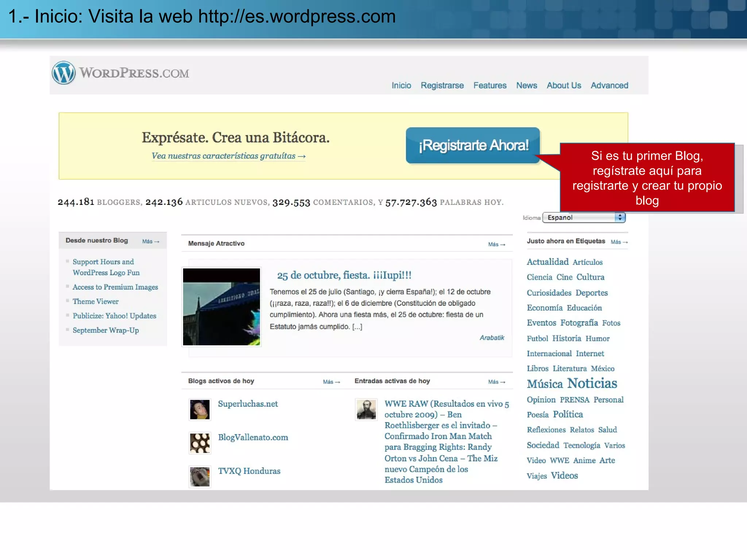This screenshot has width=747, height=560.
Task: Select the Futbol tag
Action: (x=537, y=338)
